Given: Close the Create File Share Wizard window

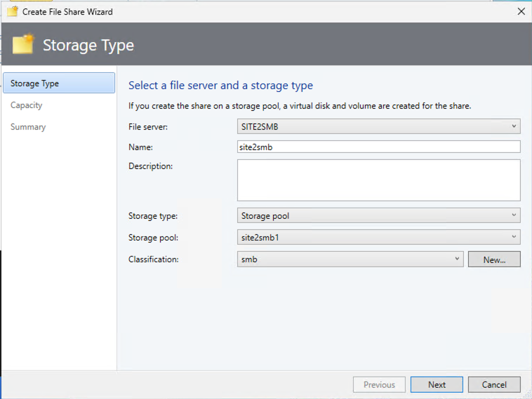Looking at the screenshot, I should [x=521, y=11].
